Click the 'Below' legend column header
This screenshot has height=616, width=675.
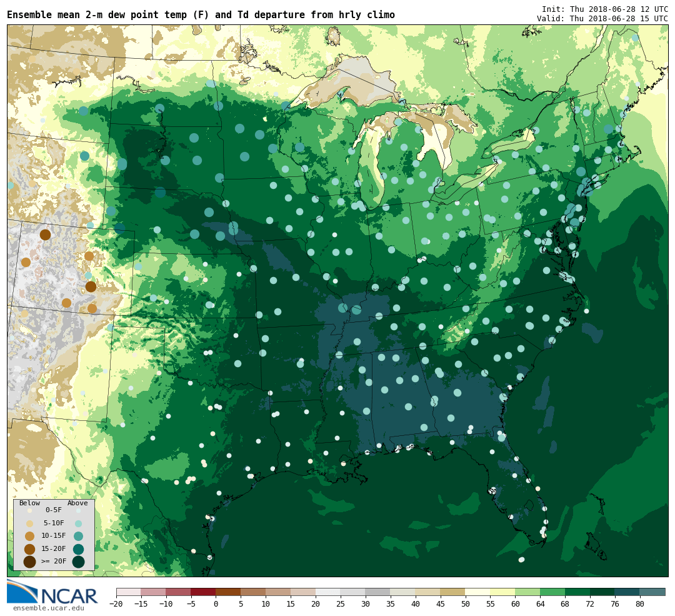coord(29,503)
